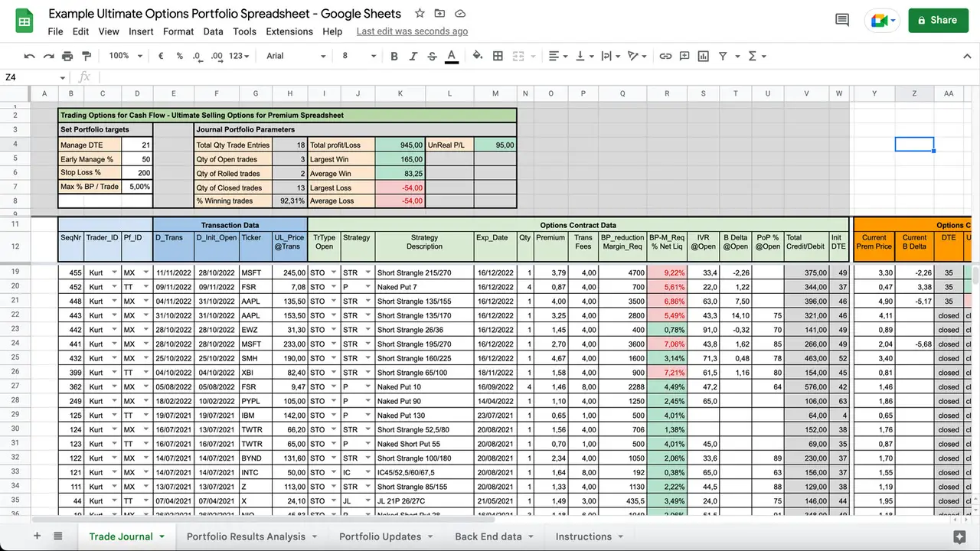The image size is (980, 551).
Task: Click the 'Short Strangle 215/270' cell
Action: coord(424,272)
